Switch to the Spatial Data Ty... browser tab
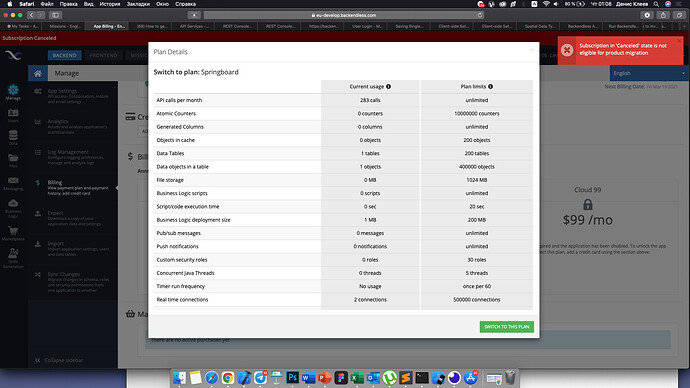This screenshot has width=690, height=388. point(540,26)
